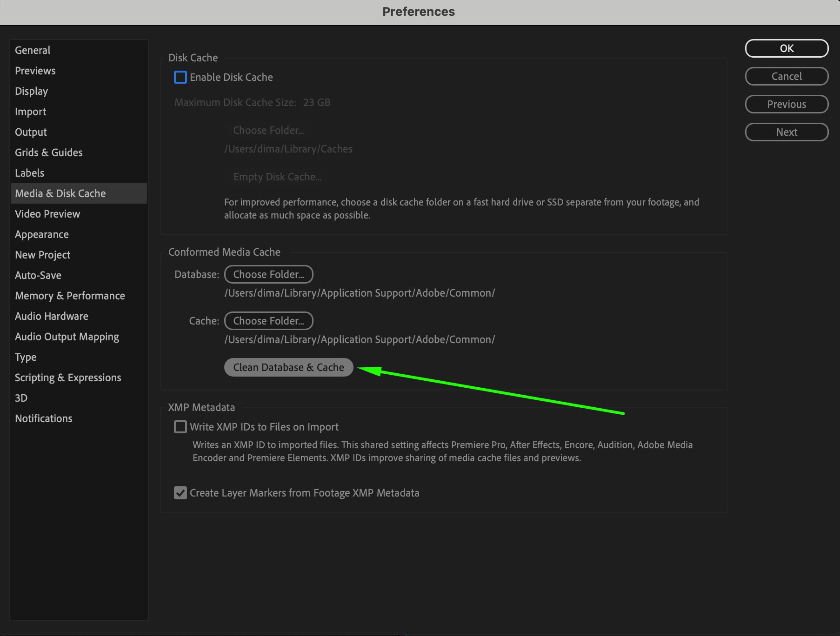Enable the Disk Cache checkbox

(180, 77)
